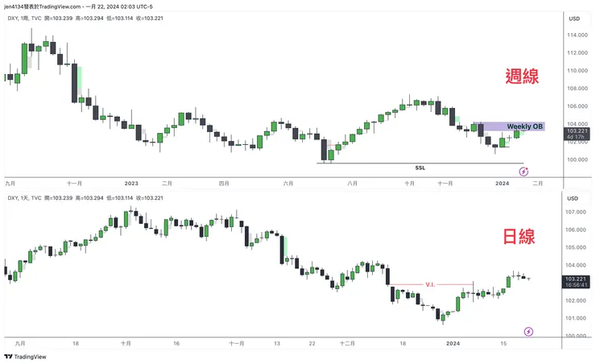
Task: Click 2024 on the daily time axis
Action: (454, 343)
